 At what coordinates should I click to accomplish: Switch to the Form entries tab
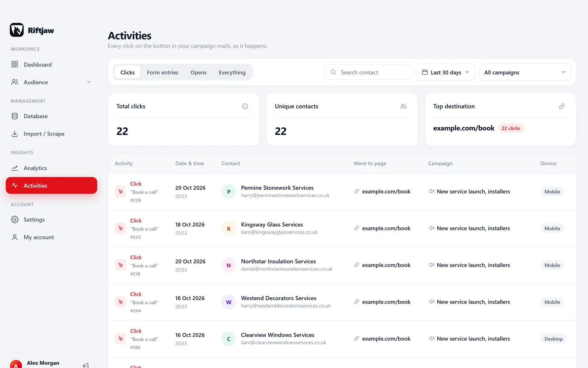[162, 72]
